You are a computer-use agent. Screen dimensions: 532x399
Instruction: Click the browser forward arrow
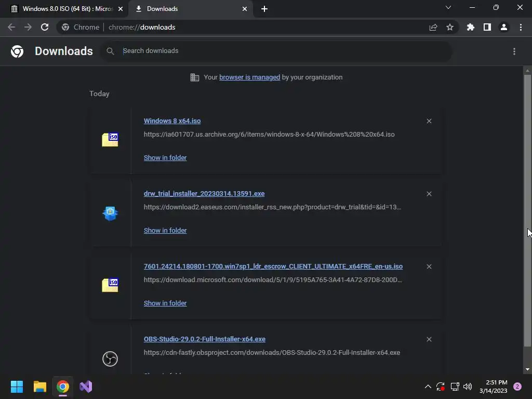pyautogui.click(x=28, y=27)
